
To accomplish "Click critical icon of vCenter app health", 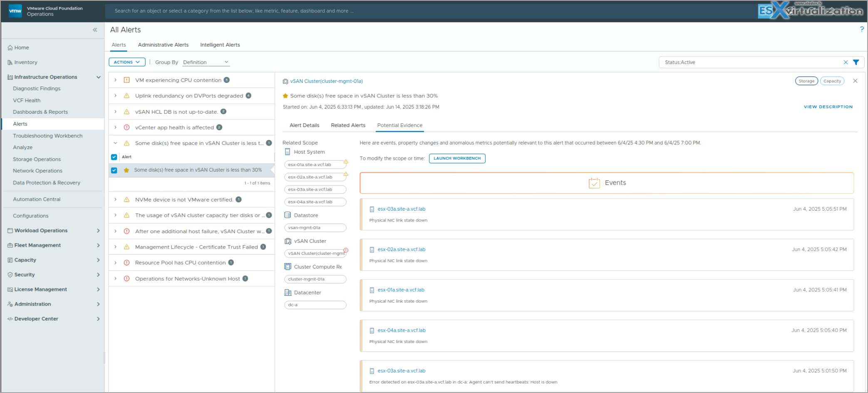I will 126,127.
